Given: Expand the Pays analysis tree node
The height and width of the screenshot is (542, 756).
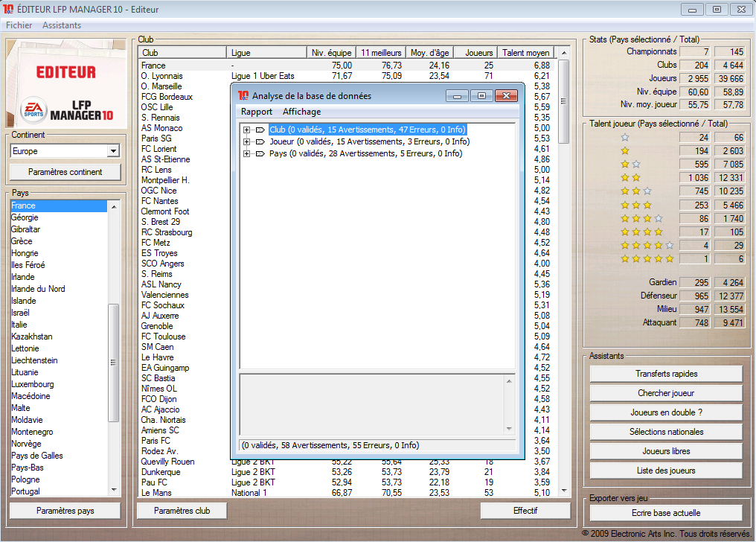Looking at the screenshot, I should click(246, 154).
